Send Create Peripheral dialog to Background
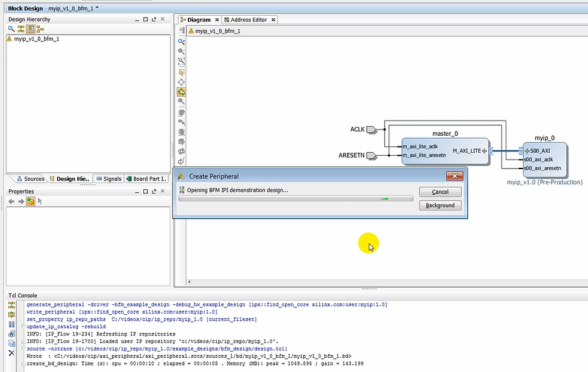The height and width of the screenshot is (372, 588). click(x=440, y=205)
